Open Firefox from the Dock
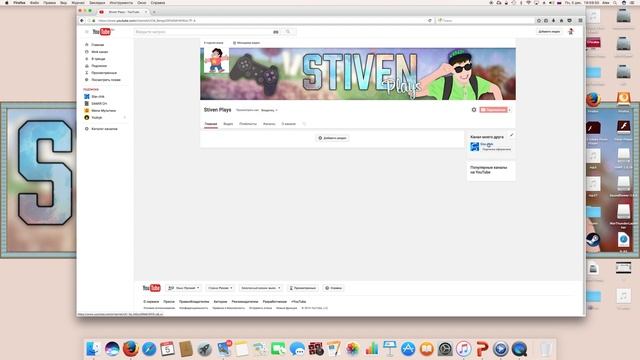 click(x=131, y=349)
